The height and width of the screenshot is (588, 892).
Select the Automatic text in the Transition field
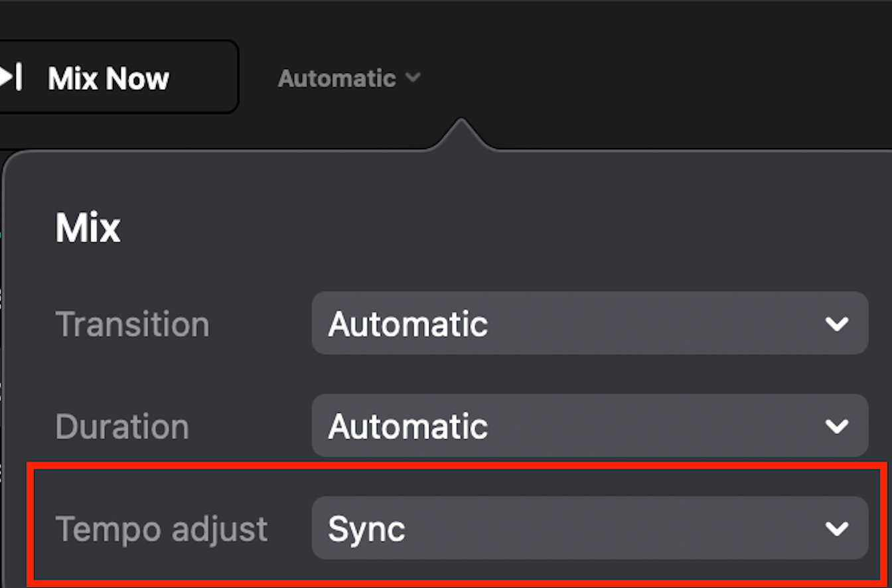408,324
